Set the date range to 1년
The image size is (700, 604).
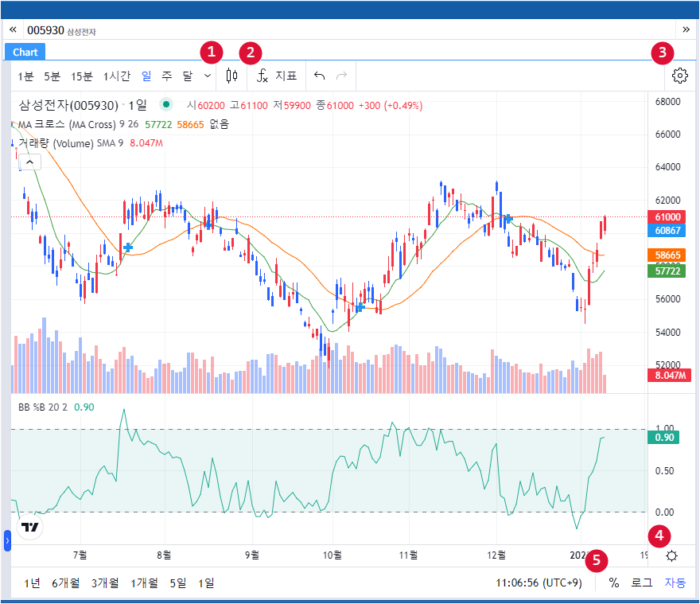pyautogui.click(x=32, y=583)
